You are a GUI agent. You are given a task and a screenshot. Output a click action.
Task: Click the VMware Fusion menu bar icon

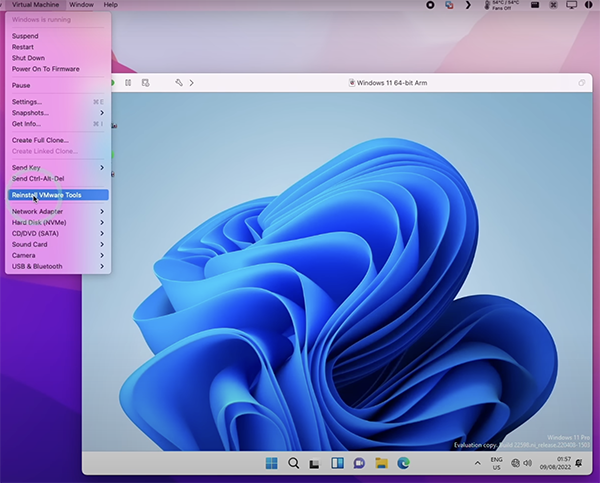click(450, 5)
